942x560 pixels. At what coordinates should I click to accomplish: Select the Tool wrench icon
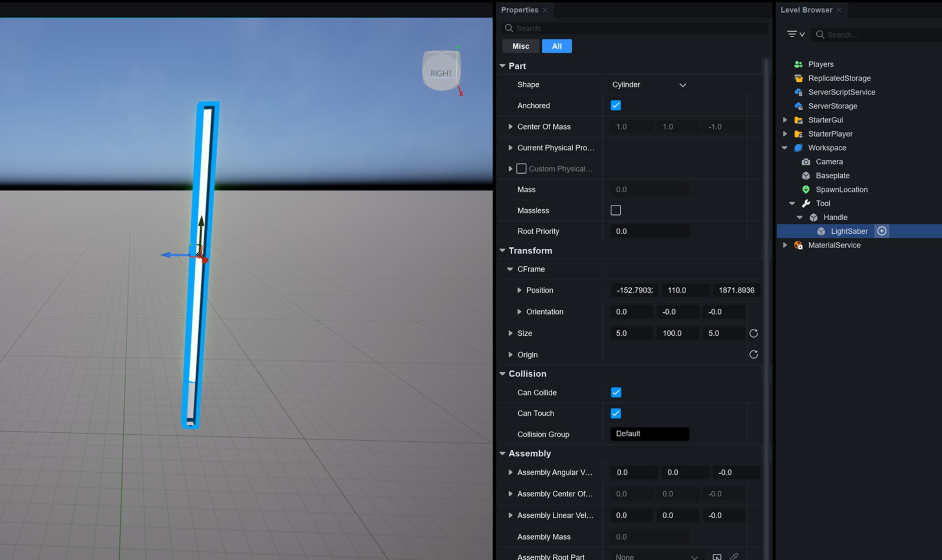point(806,203)
